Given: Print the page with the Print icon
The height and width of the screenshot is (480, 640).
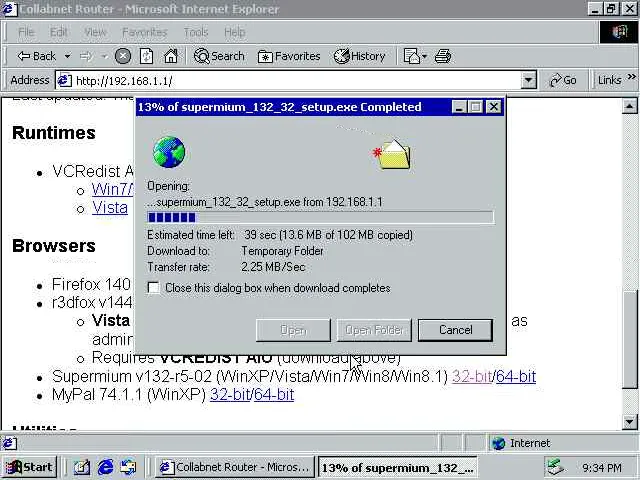Looking at the screenshot, I should [x=443, y=56].
